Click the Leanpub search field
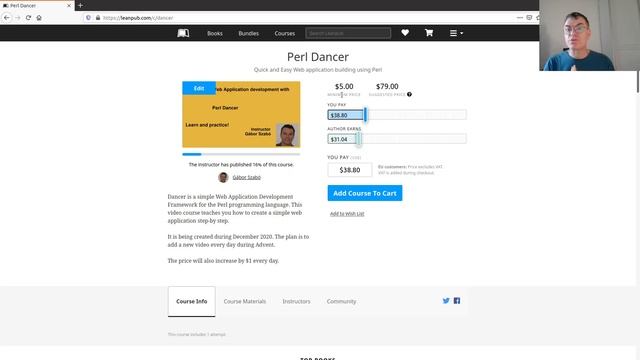This screenshot has height=360, width=640. pyautogui.click(x=348, y=33)
